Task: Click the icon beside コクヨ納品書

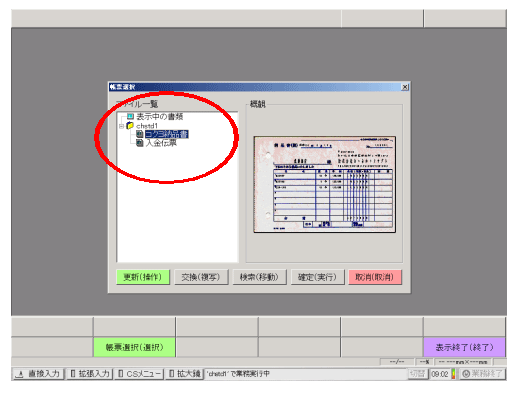Action: (x=140, y=134)
